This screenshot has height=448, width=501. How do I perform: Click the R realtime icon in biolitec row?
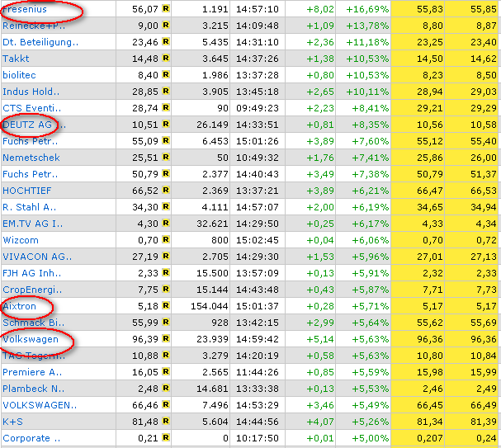[166, 74]
